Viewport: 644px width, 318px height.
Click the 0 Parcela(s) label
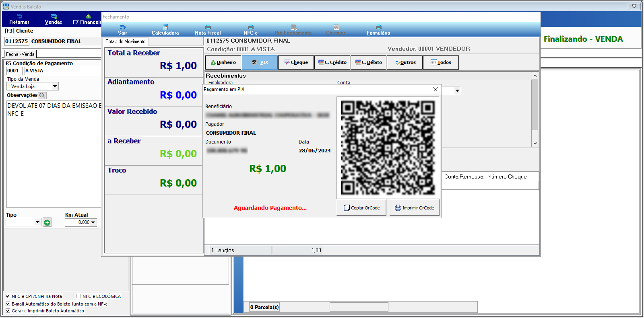[264, 307]
